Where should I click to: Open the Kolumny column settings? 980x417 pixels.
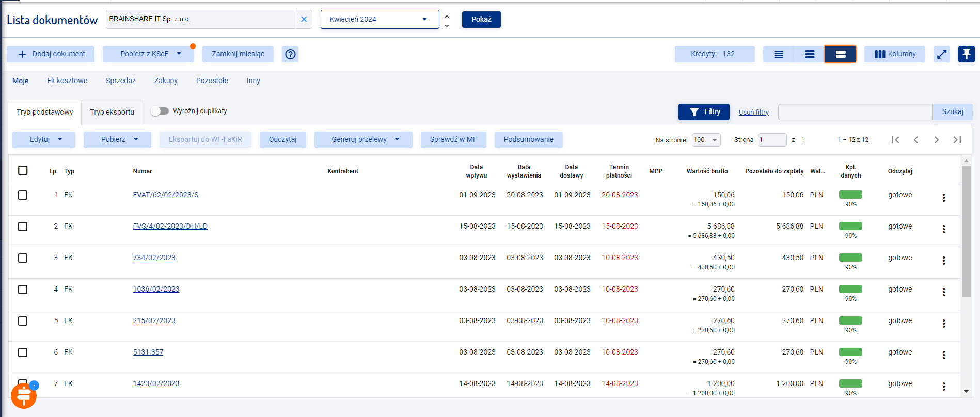(x=895, y=54)
